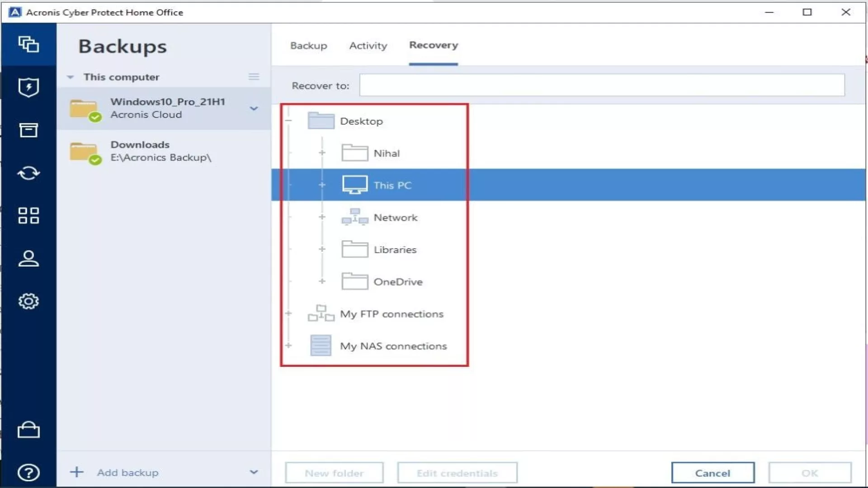Open the Help question mark icon
The width and height of the screenshot is (868, 488).
[28, 473]
